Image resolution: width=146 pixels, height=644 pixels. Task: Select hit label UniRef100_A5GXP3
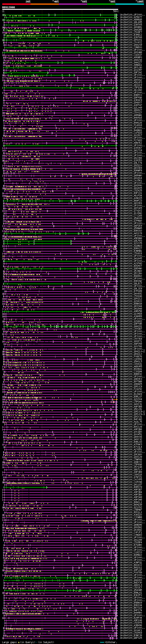pyautogui.click(x=131, y=83)
